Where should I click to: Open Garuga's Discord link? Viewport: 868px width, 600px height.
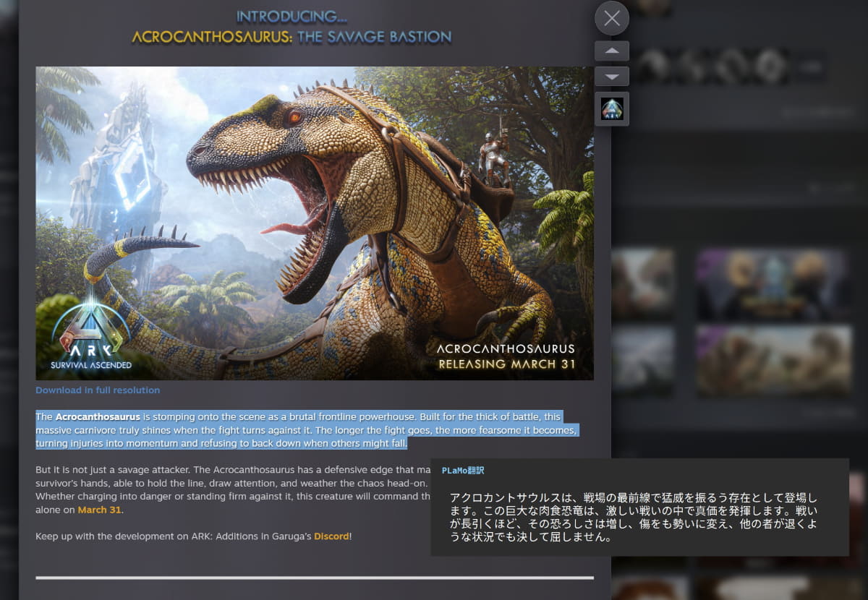pos(330,536)
